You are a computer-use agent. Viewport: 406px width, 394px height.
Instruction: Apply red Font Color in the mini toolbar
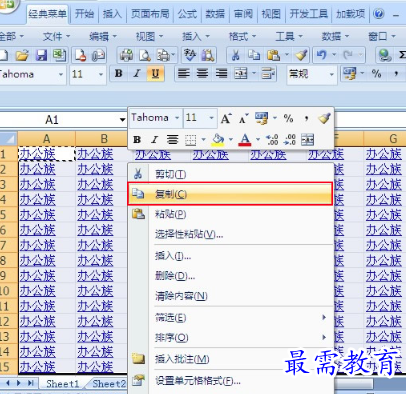[x=245, y=140]
